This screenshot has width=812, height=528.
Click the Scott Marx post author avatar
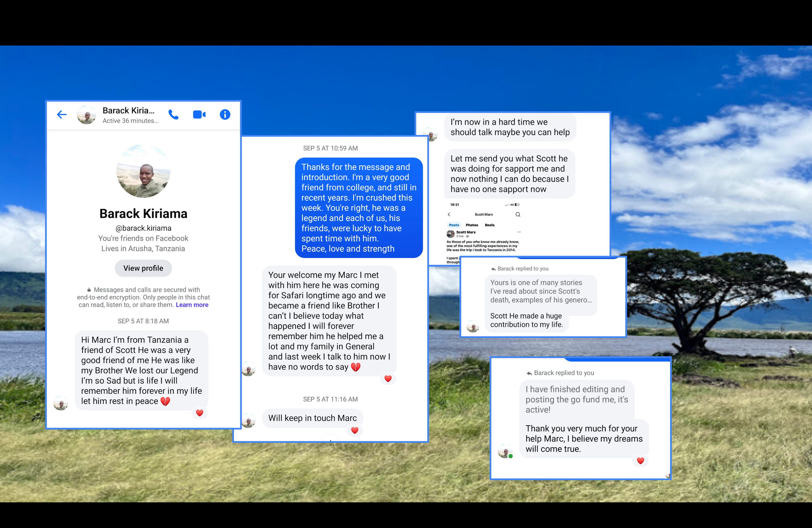[x=451, y=234]
